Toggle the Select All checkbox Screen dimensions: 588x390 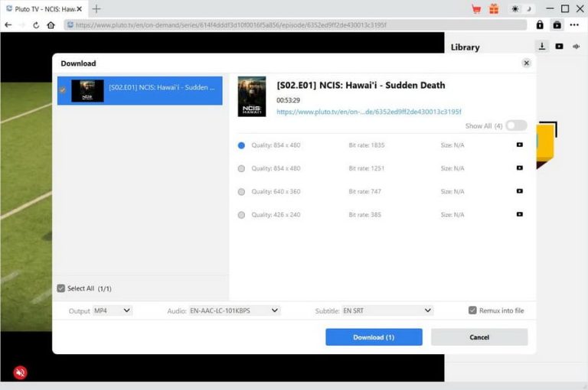61,288
